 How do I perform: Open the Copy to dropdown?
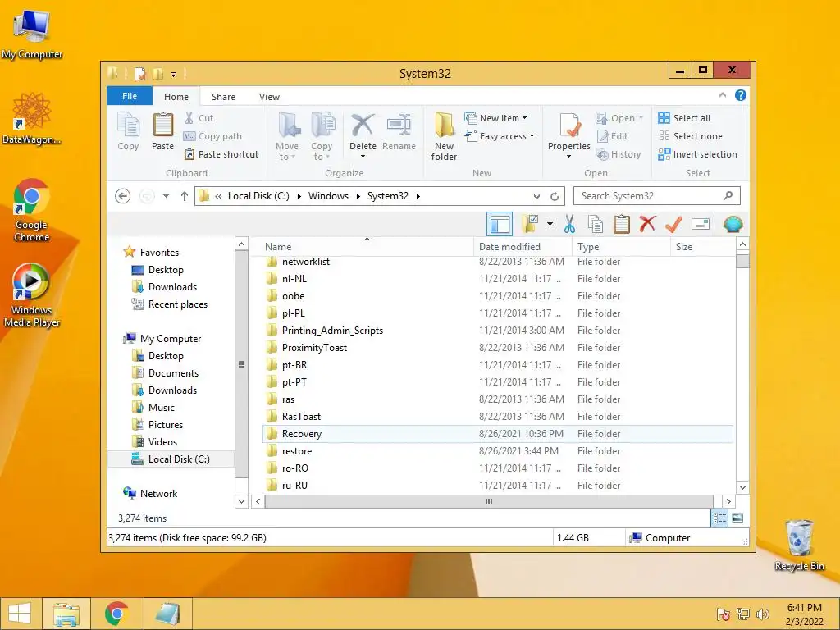point(322,137)
